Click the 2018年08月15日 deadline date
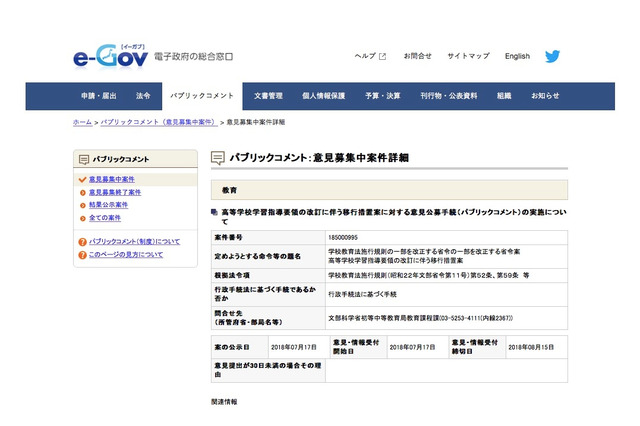640x426 pixels. click(x=531, y=347)
